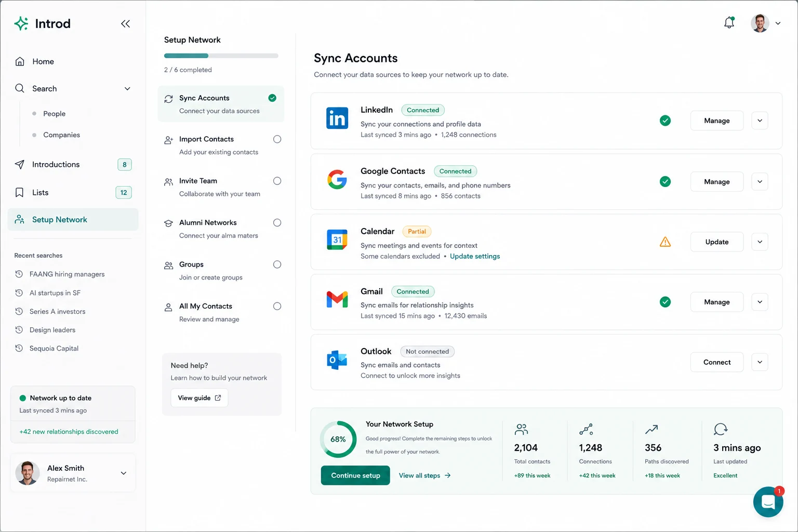Image resolution: width=798 pixels, height=532 pixels.
Task: Expand the Gmail row dropdown chevron
Action: (x=760, y=302)
